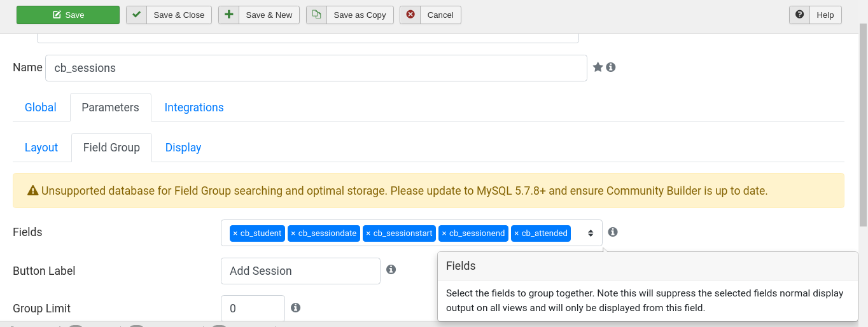Click into the Button Label input
Image resolution: width=868 pixels, height=327 pixels.
coord(300,271)
